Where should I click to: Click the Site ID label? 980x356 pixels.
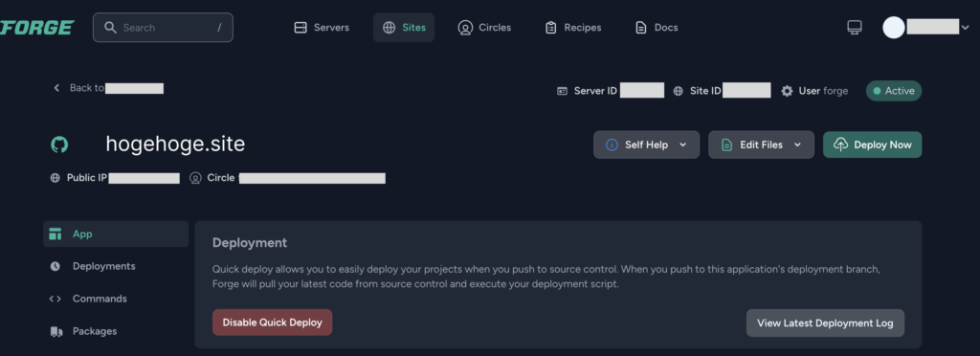705,91
